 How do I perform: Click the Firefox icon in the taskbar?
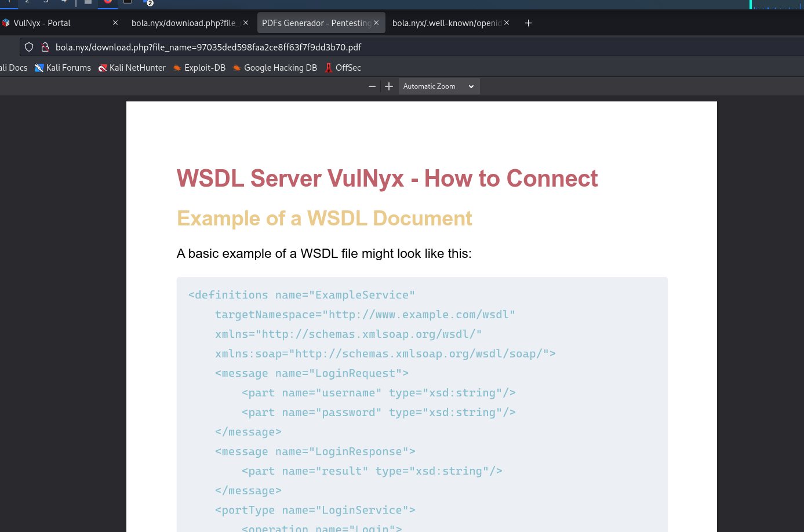point(108,2)
